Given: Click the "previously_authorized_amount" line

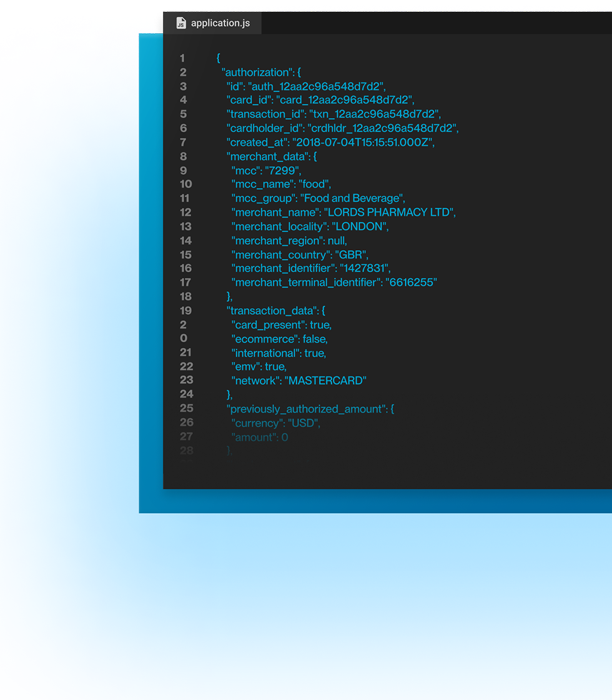Looking at the screenshot, I should click(x=310, y=409).
